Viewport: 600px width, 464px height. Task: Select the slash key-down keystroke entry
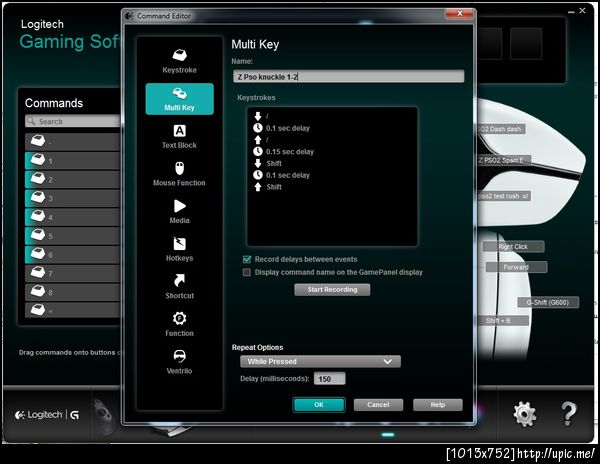(x=261, y=116)
